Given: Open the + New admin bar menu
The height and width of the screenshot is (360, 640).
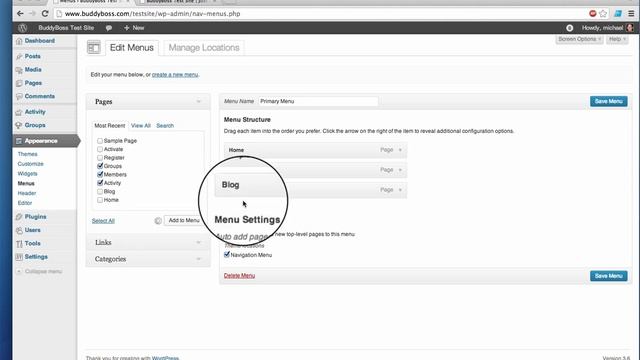Looking at the screenshot, I should tap(134, 28).
